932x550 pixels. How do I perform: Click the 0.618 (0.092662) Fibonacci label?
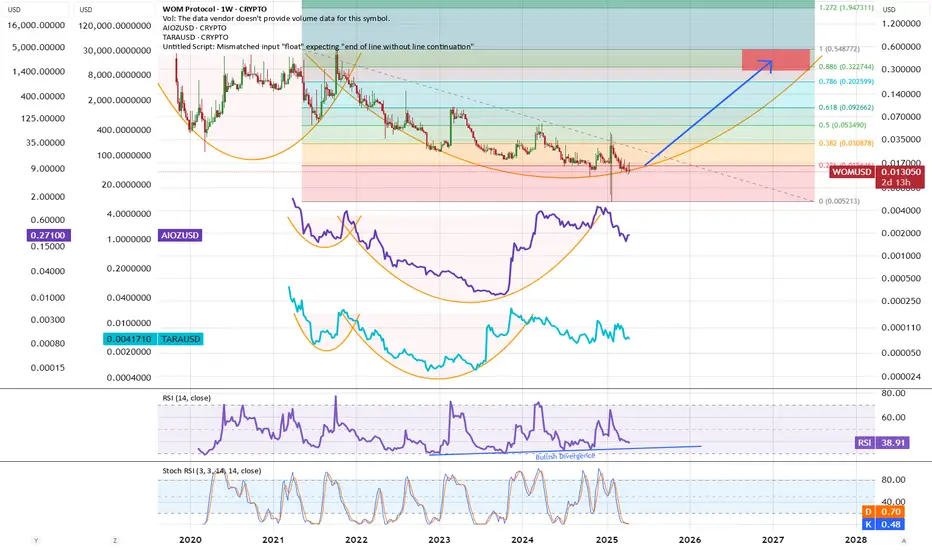coord(846,108)
